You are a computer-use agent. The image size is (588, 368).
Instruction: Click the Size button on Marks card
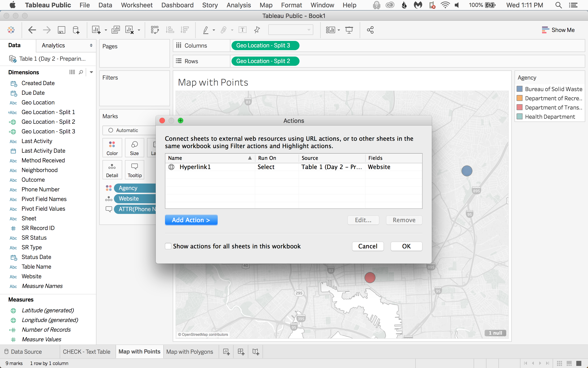[134, 148]
